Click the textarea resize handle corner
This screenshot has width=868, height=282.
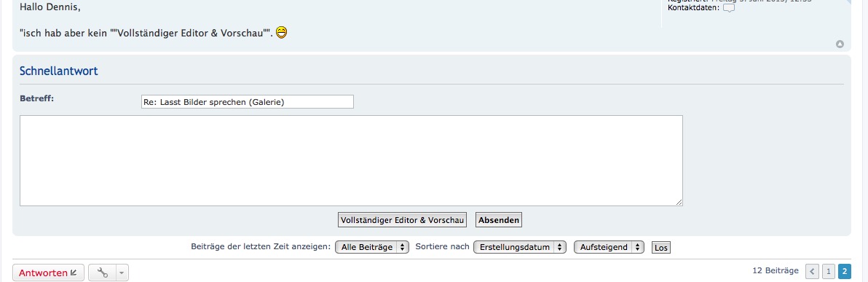(x=679, y=203)
